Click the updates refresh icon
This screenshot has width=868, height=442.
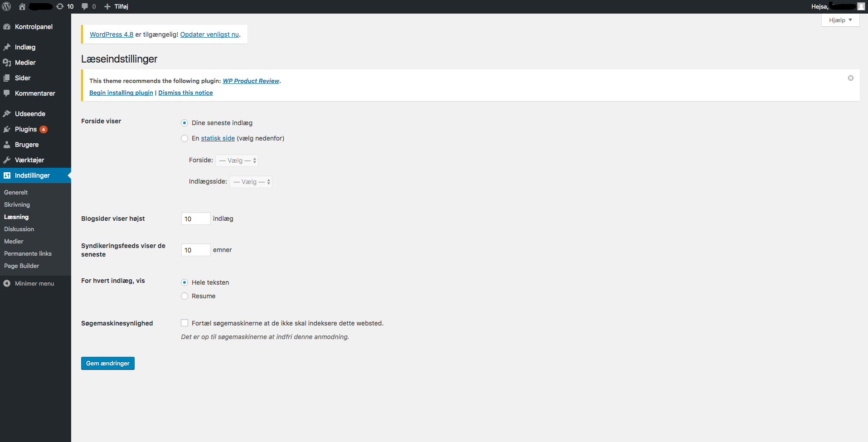60,6
